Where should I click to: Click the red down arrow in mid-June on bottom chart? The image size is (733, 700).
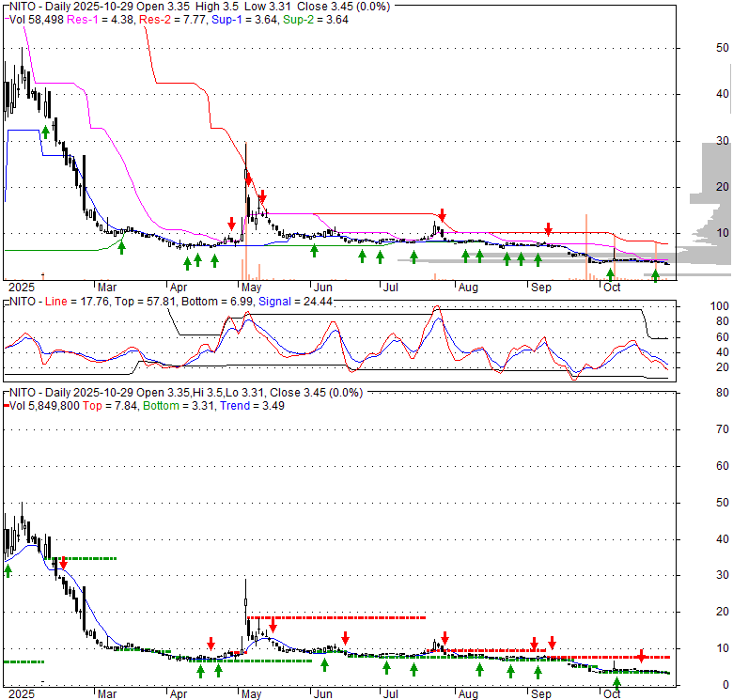(345, 639)
